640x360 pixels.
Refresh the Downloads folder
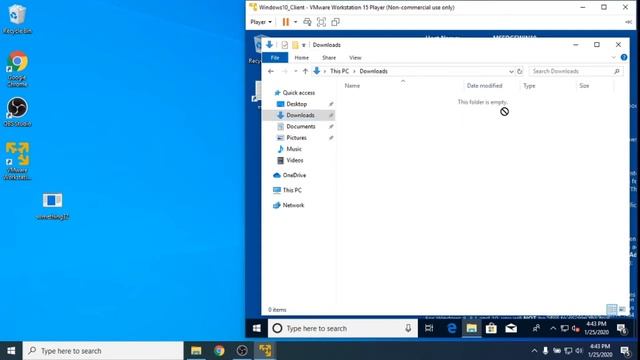520,71
